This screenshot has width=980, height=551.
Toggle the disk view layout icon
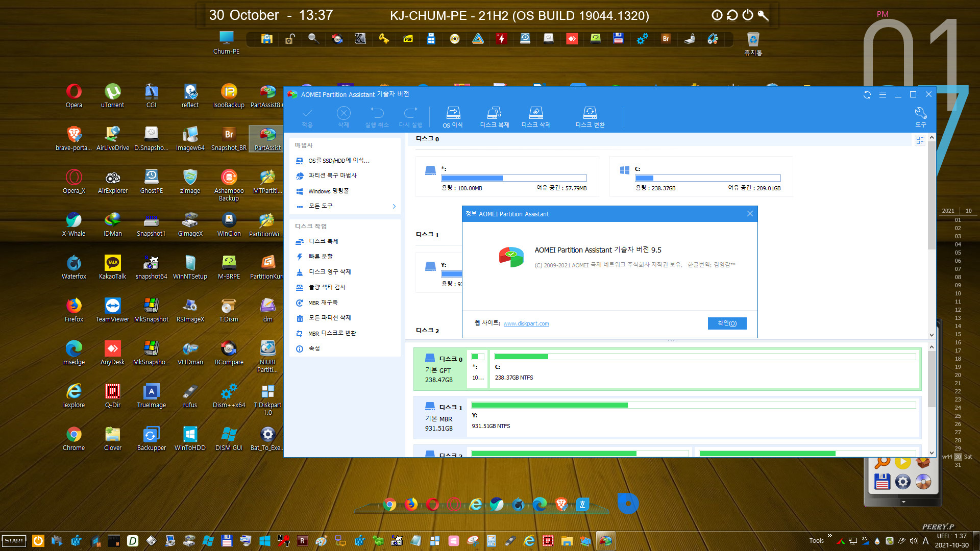pyautogui.click(x=920, y=140)
